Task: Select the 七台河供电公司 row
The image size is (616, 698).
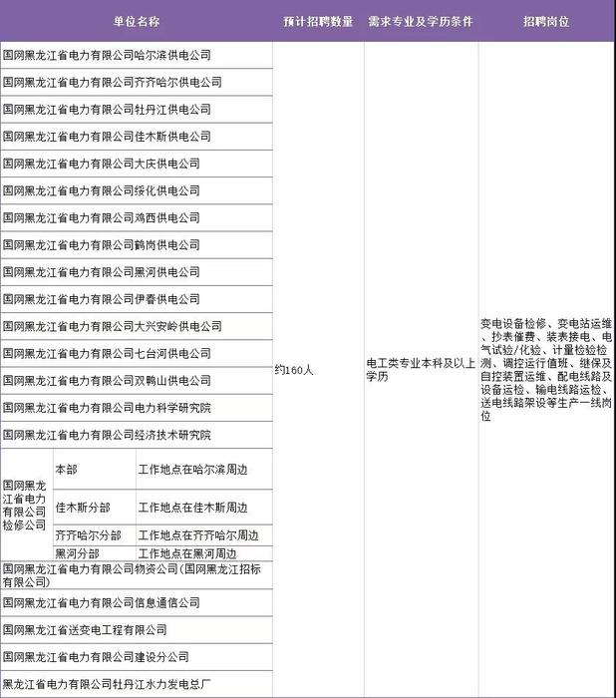Action: (x=137, y=353)
